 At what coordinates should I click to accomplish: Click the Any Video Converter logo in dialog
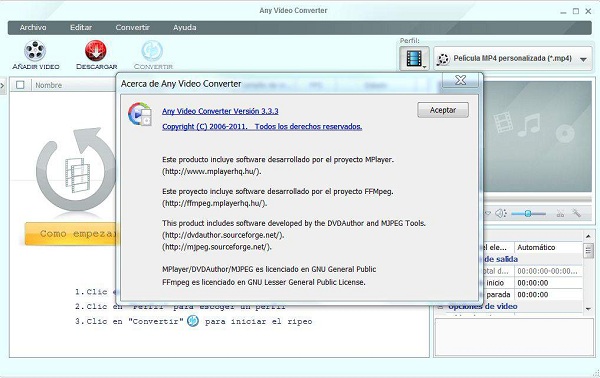click(140, 114)
